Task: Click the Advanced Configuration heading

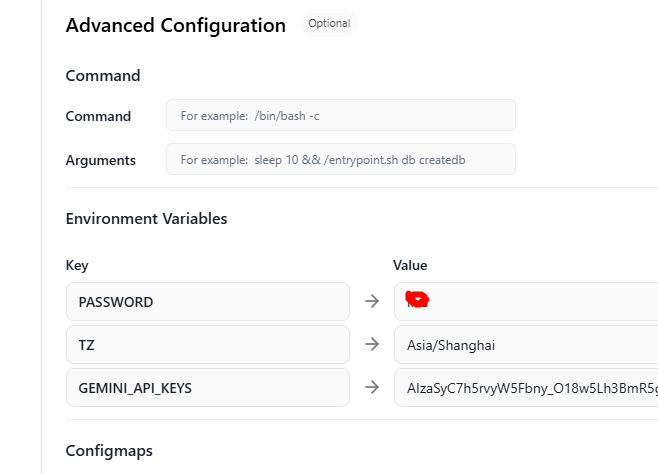Action: click(176, 26)
